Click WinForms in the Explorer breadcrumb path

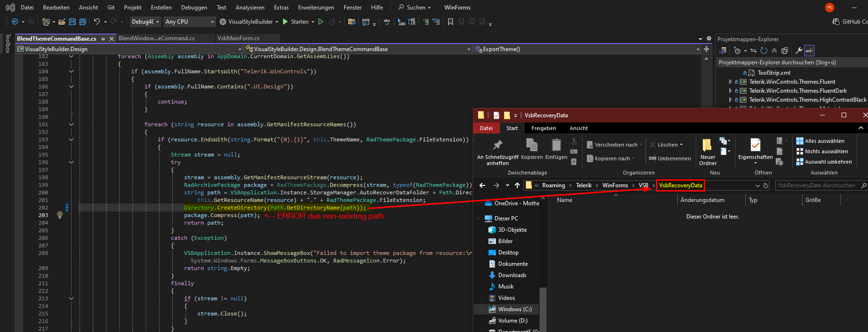(x=615, y=185)
